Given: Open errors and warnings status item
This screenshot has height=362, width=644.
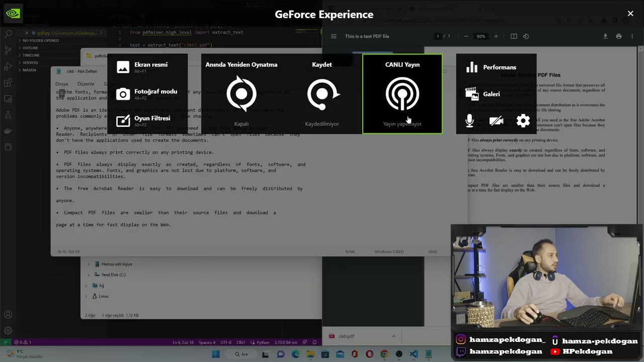Looking at the screenshot, I should pyautogui.click(x=23, y=342).
